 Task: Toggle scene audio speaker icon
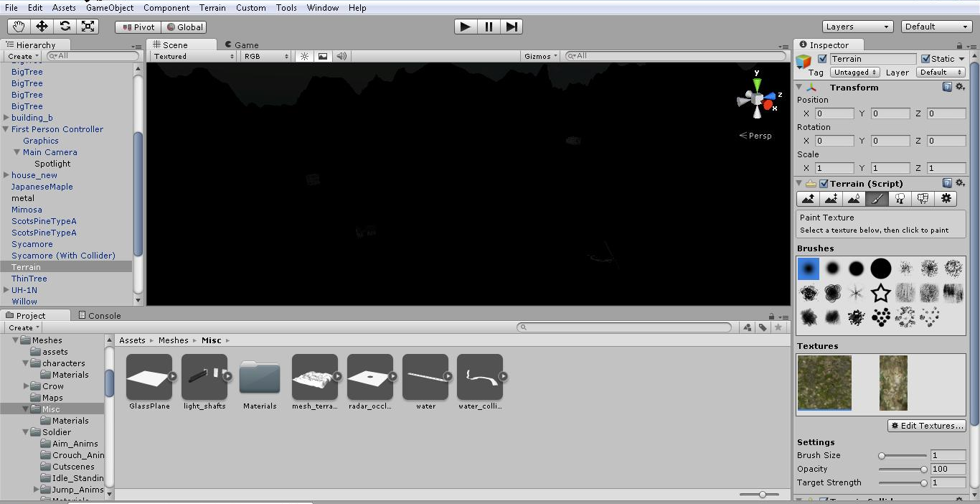341,56
